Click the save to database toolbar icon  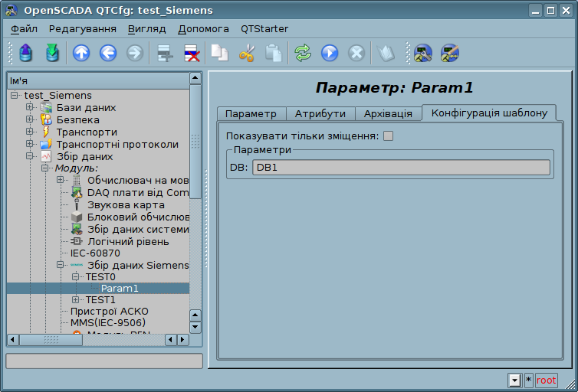[x=52, y=53]
